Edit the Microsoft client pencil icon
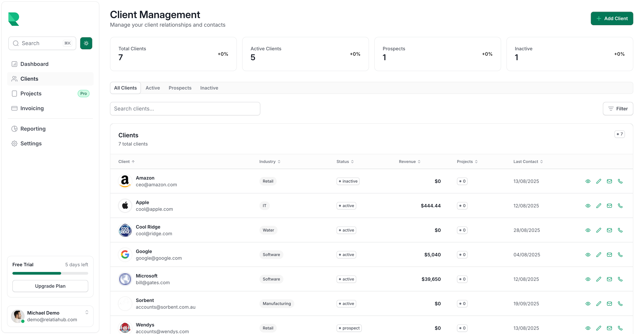 (599, 279)
